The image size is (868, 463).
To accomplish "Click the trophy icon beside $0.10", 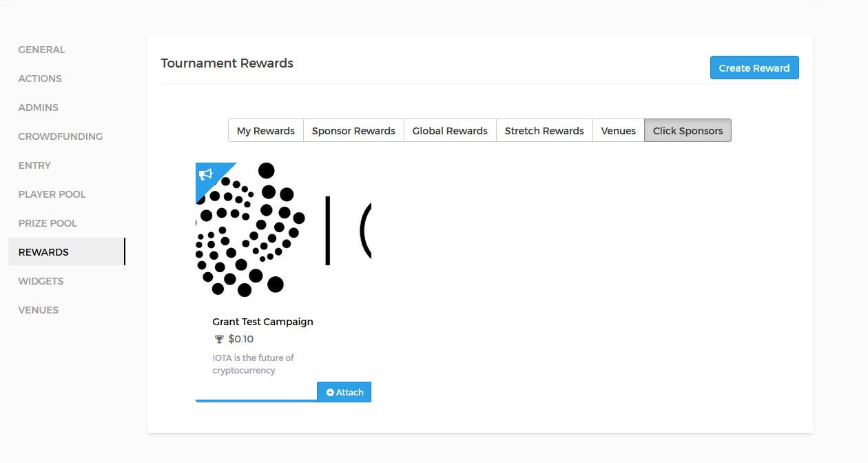I will 219,339.
